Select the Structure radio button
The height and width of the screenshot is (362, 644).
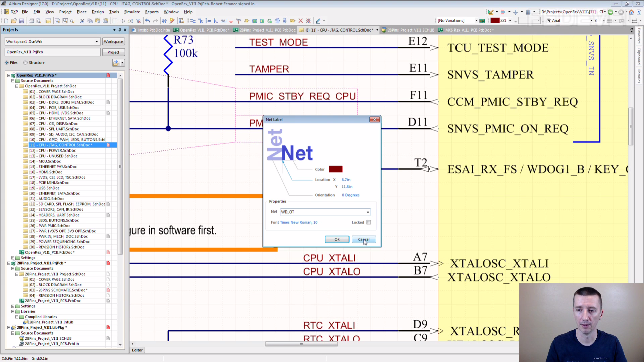(x=25, y=63)
